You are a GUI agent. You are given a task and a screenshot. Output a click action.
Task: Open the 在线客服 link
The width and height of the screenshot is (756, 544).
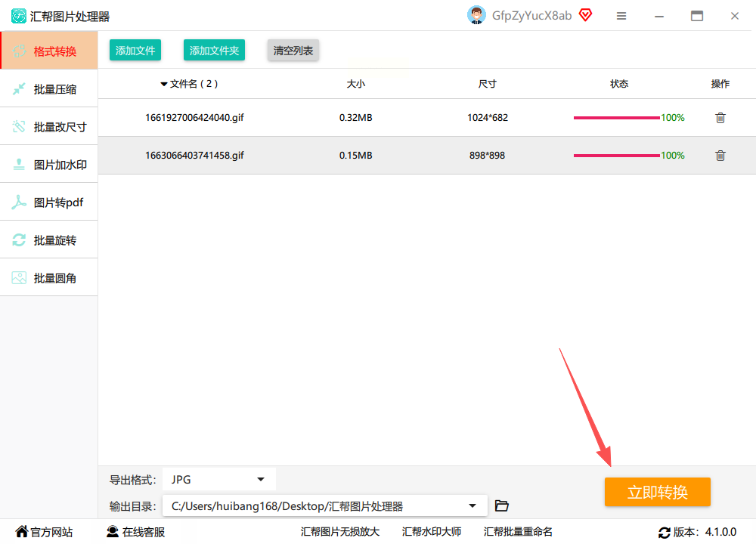136,531
